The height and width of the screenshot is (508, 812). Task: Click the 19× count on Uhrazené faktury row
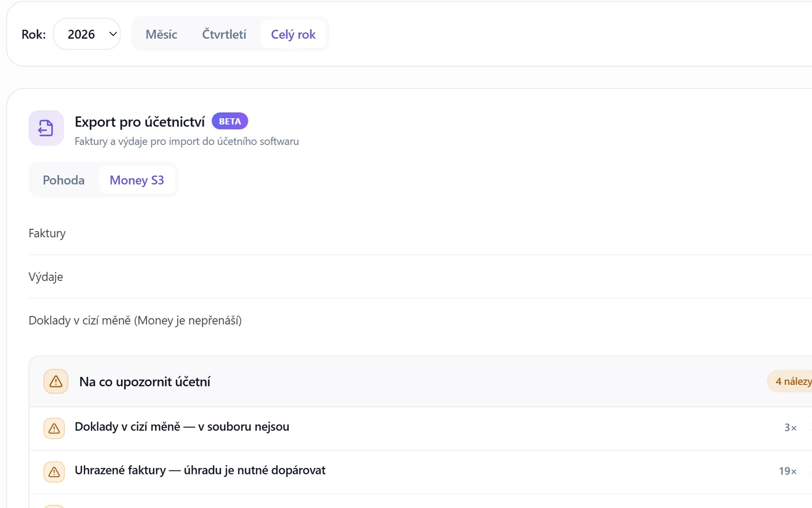pyautogui.click(x=788, y=471)
